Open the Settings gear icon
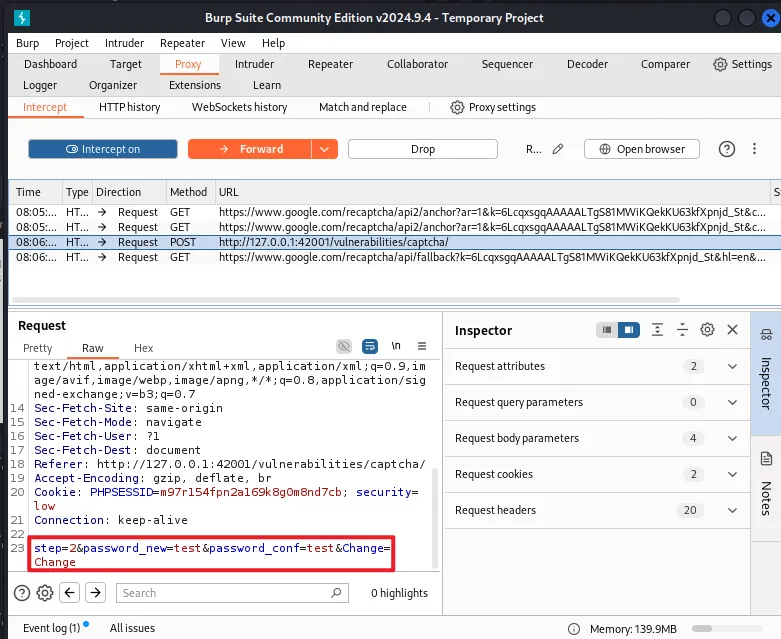This screenshot has height=639, width=781. click(x=720, y=64)
